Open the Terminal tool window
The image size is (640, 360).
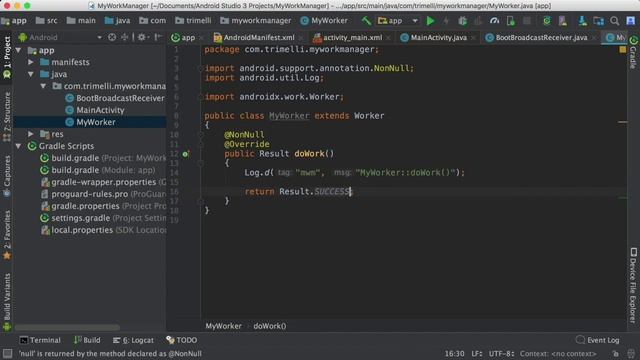coord(40,340)
